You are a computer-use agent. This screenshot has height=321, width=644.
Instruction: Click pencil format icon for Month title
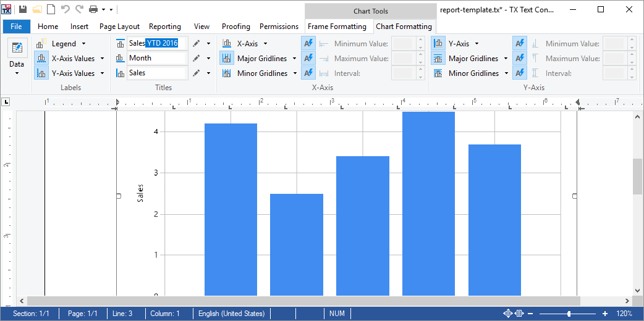[197, 58]
